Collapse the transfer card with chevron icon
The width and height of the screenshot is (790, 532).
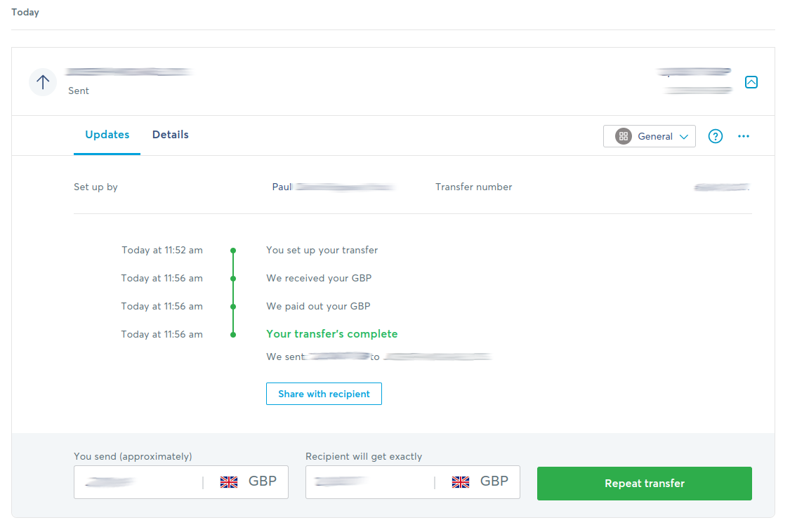pyautogui.click(x=751, y=82)
